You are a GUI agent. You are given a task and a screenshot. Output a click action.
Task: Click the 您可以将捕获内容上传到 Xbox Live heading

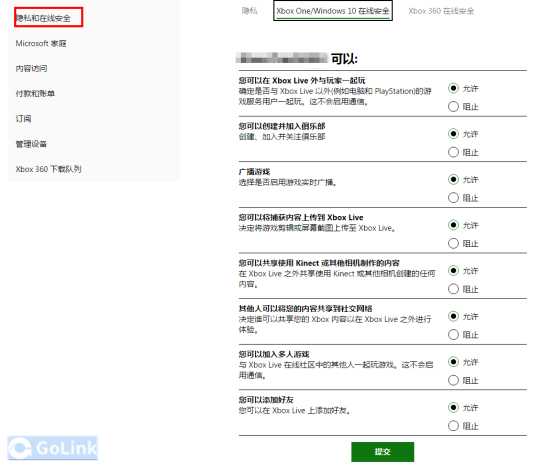pyautogui.click(x=301, y=217)
